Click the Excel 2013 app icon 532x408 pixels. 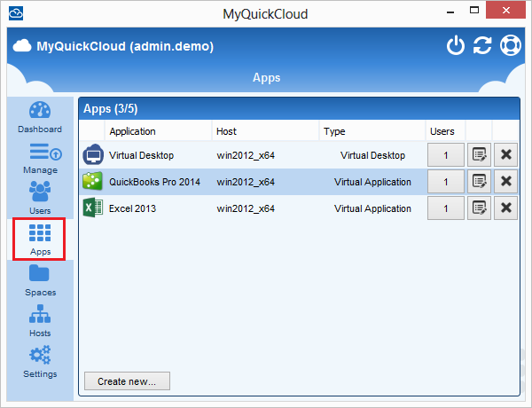[93, 208]
